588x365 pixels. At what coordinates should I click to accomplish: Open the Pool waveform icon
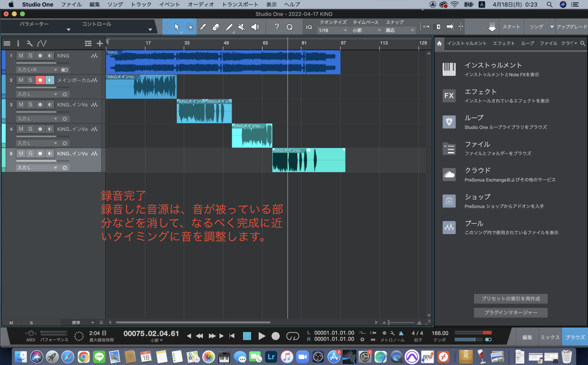tap(449, 227)
